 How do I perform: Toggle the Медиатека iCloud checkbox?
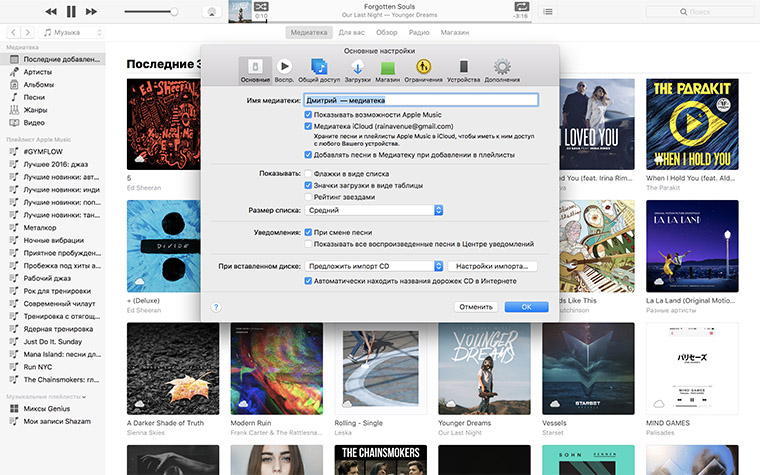(308, 126)
